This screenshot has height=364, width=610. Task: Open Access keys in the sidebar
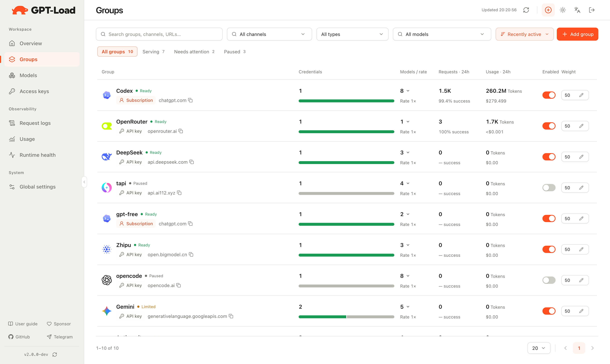(42, 91)
